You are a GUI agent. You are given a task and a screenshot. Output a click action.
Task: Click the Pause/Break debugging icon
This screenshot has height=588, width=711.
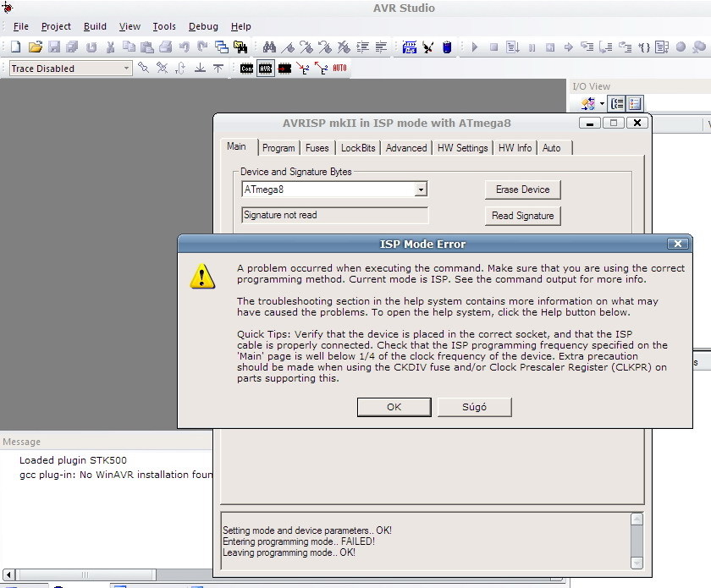532,47
